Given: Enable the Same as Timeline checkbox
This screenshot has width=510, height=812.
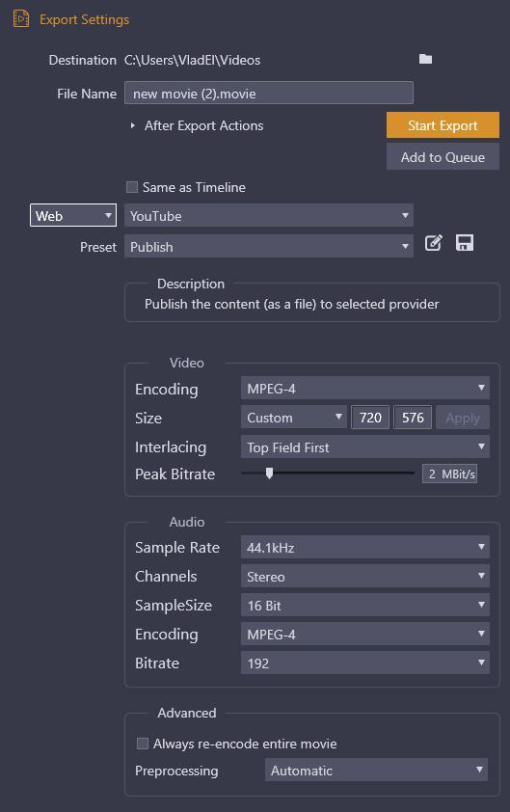Looking at the screenshot, I should (132, 187).
